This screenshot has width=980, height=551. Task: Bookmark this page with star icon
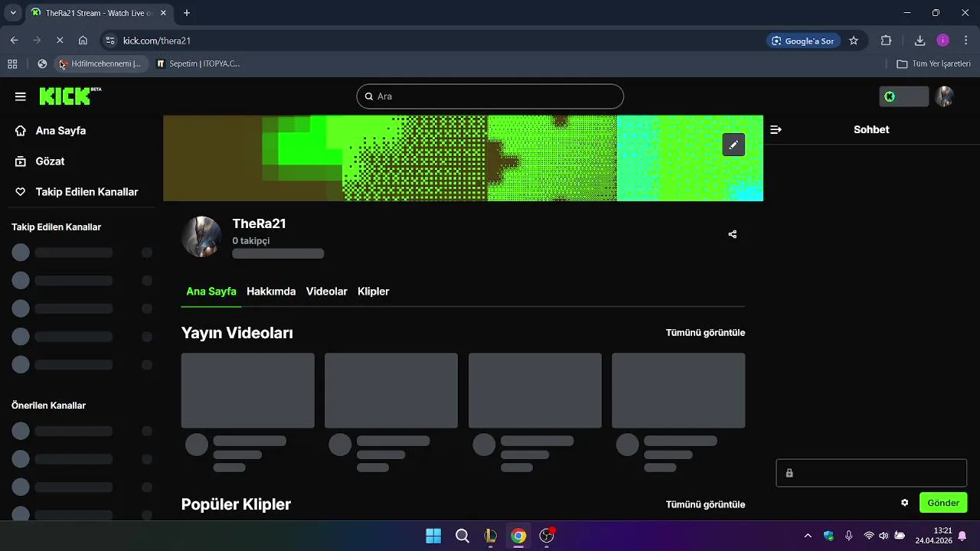click(x=854, y=41)
